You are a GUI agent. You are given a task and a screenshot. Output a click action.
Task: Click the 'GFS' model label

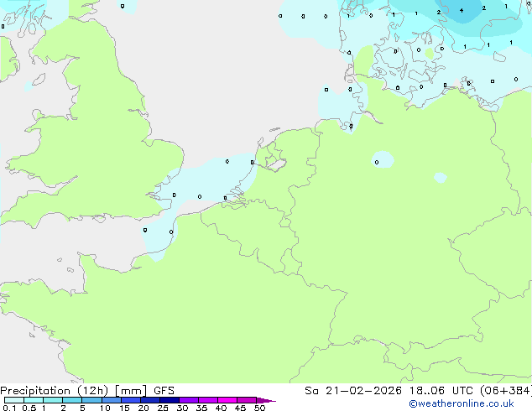pyautogui.click(x=164, y=391)
